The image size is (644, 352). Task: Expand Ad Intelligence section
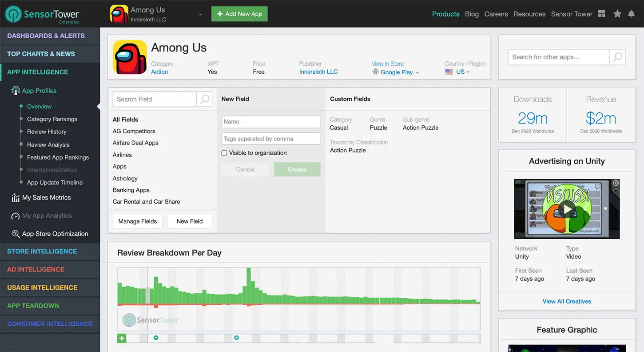click(50, 269)
